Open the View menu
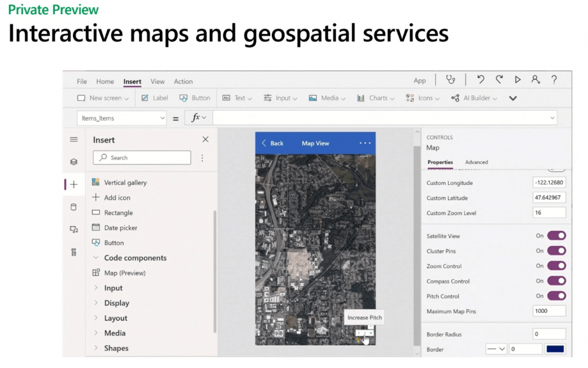 [x=158, y=82]
